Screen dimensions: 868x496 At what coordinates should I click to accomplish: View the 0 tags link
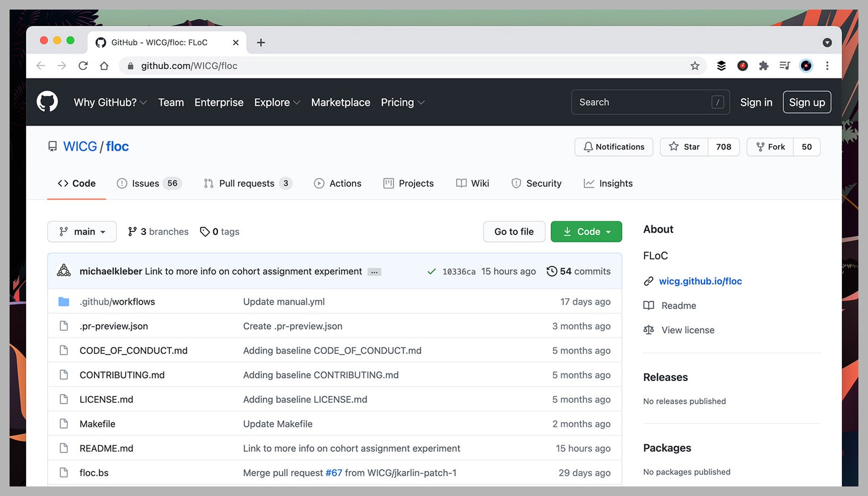pos(220,231)
